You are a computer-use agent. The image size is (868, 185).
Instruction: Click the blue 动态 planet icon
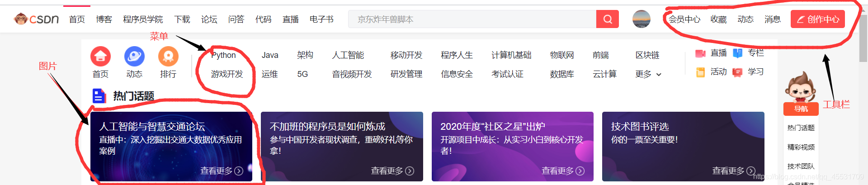point(134,57)
